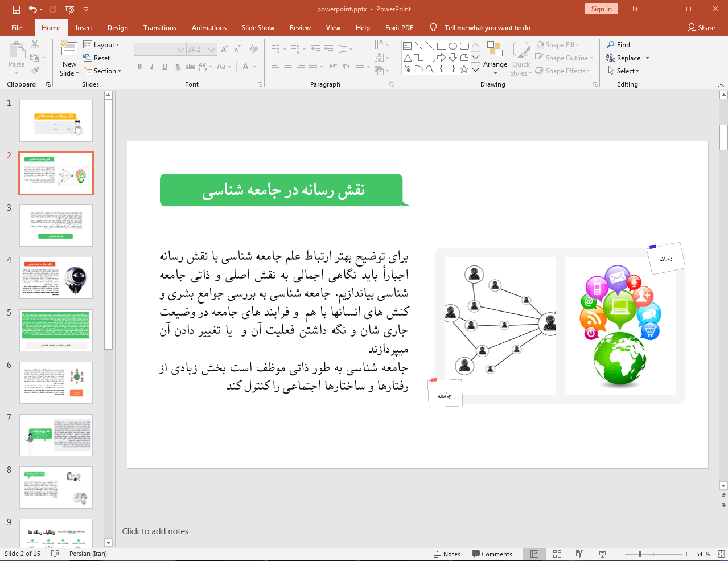The image size is (728, 561).
Task: Save the presentation using the disk icon
Action: 16,9
